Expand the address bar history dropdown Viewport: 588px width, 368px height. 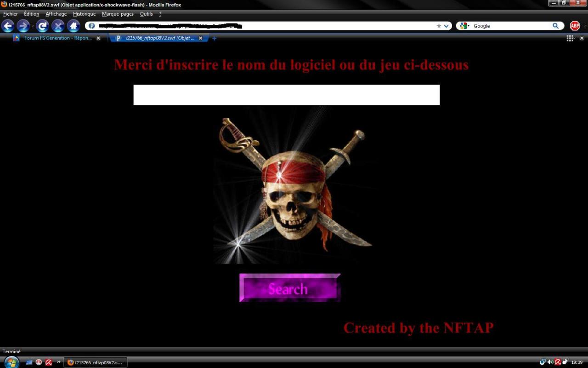[446, 26]
